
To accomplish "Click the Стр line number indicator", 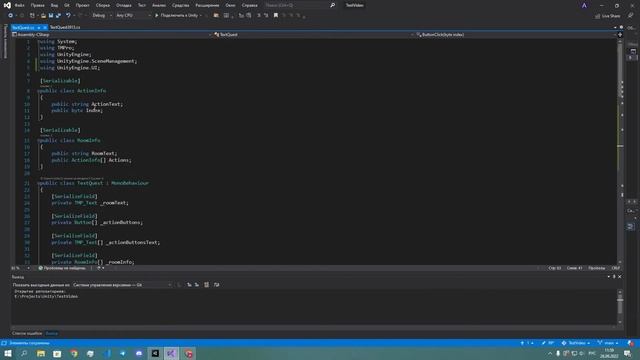I will pos(555,268).
